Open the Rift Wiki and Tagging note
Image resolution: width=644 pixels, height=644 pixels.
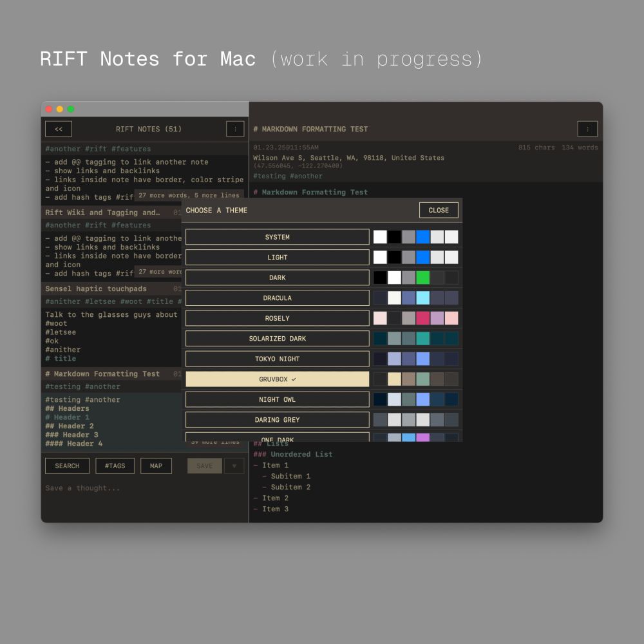pyautogui.click(x=102, y=213)
